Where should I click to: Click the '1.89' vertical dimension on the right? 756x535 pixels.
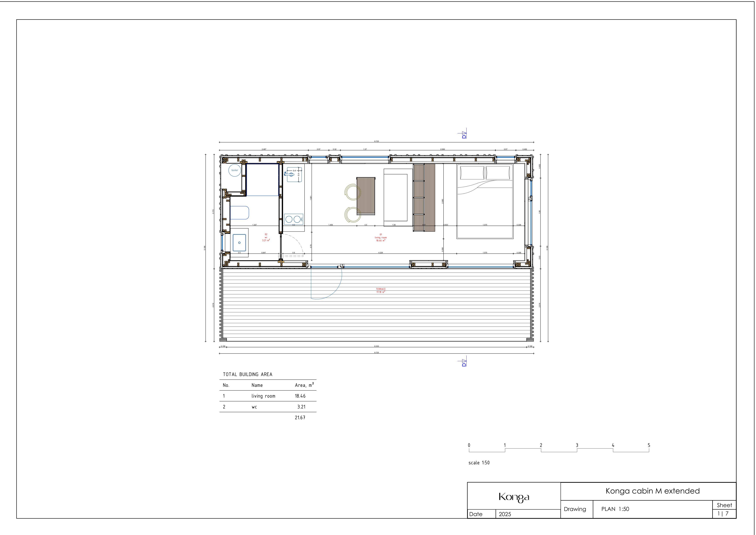[540, 212]
